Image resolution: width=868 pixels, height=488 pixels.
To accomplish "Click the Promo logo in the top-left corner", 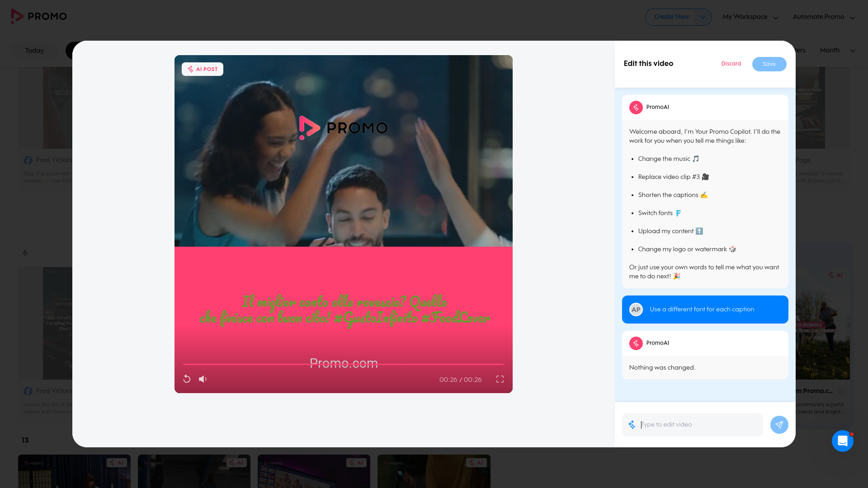I will click(x=38, y=16).
